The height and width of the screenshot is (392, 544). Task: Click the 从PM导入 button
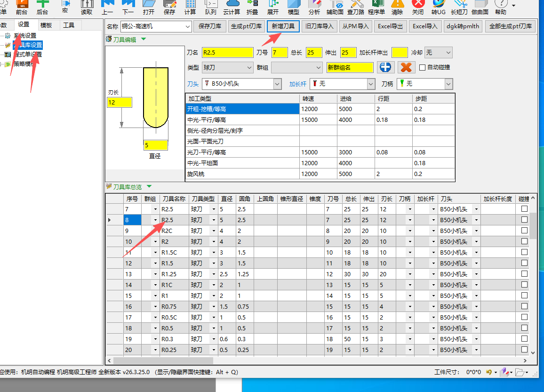356,26
